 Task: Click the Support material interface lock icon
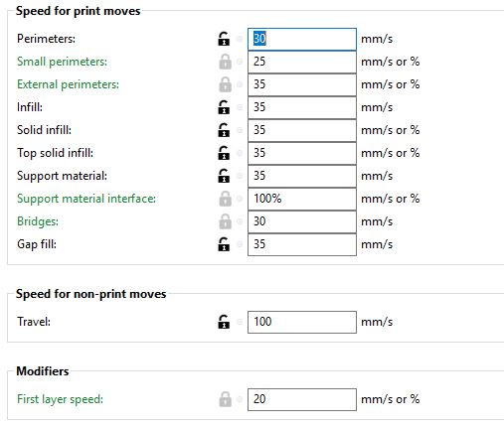click(225, 199)
